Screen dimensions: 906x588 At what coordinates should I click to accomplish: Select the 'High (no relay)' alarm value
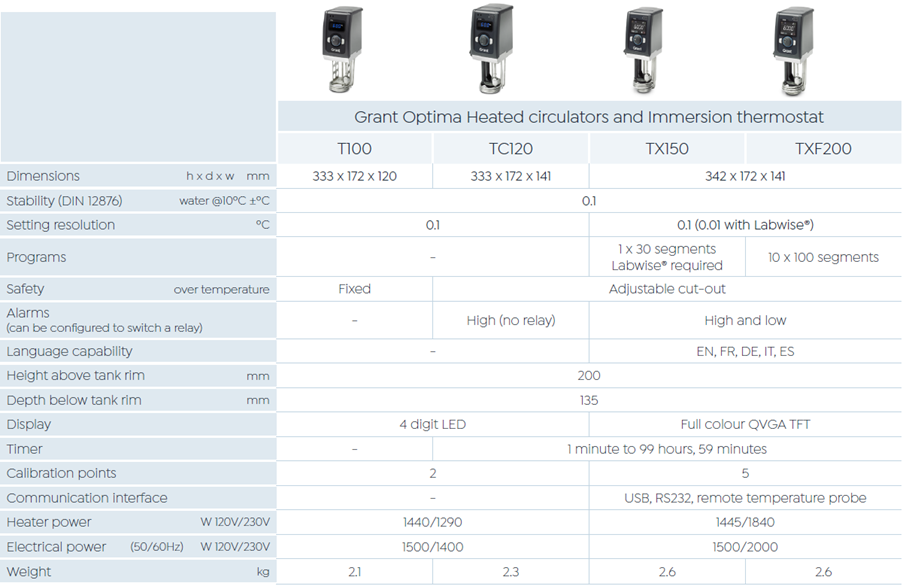click(x=511, y=321)
